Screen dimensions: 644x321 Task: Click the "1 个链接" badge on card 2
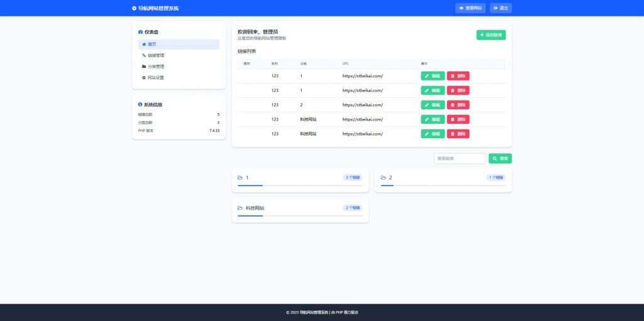(x=496, y=178)
